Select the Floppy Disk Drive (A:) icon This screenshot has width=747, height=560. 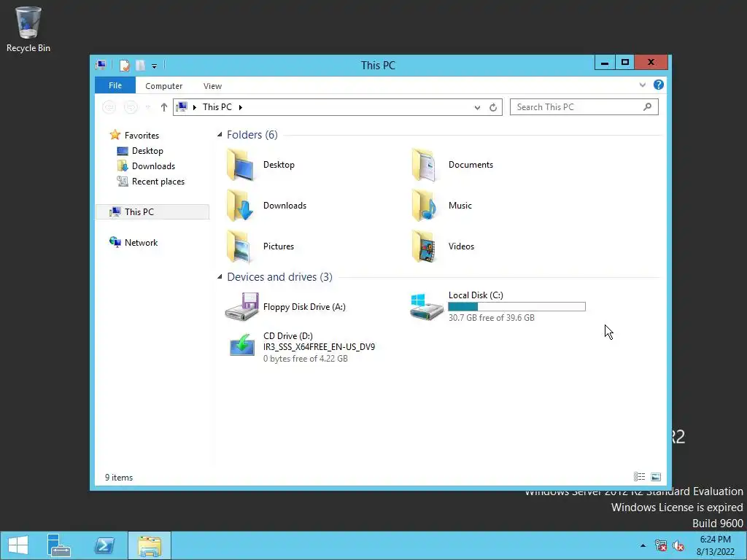coord(242,307)
